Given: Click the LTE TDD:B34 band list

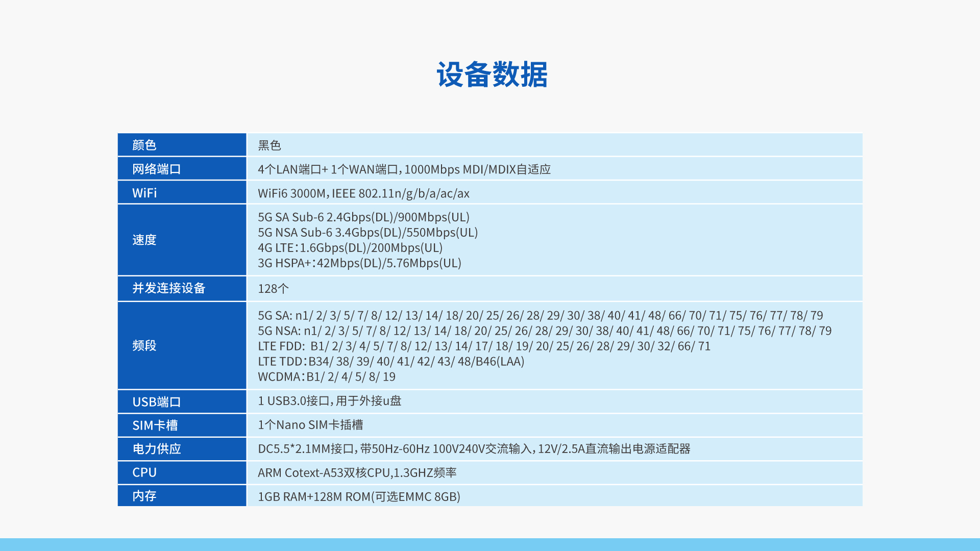Looking at the screenshot, I should click(x=391, y=362).
